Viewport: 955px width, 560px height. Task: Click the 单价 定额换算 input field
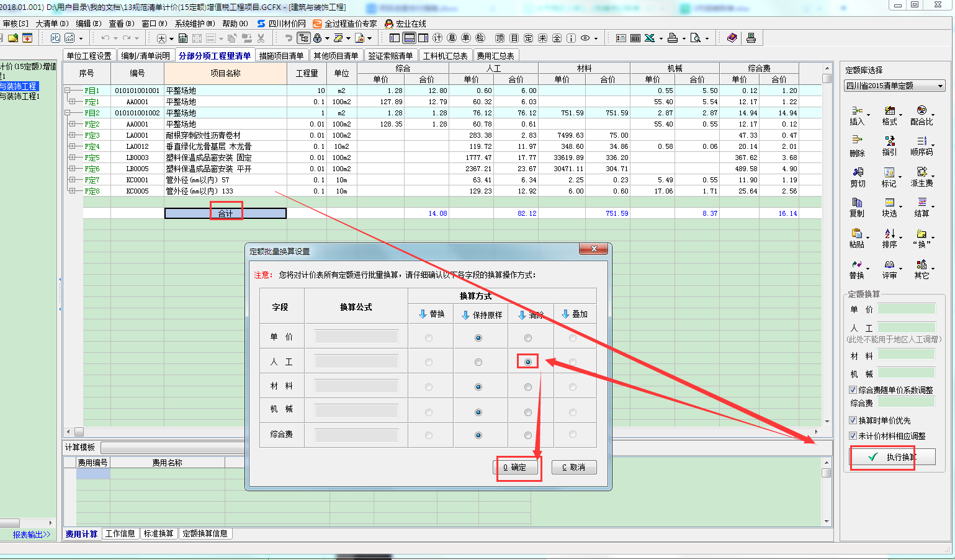906,309
